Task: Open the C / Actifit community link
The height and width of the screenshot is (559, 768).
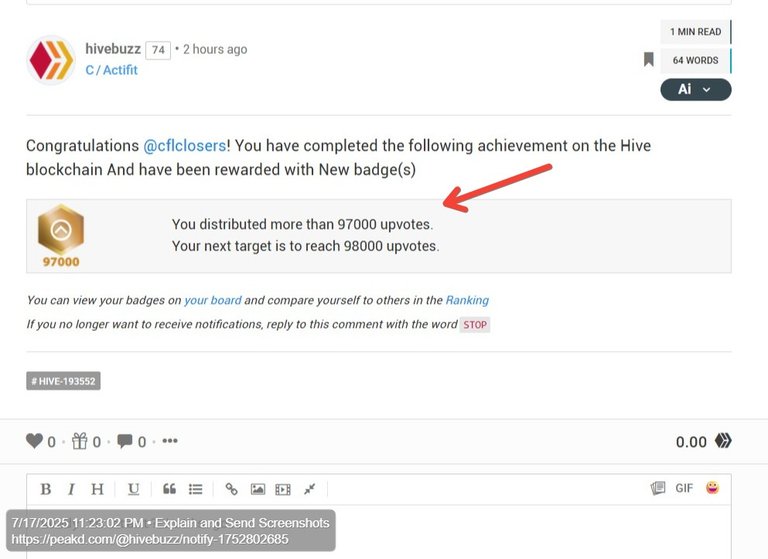Action: pos(111,70)
